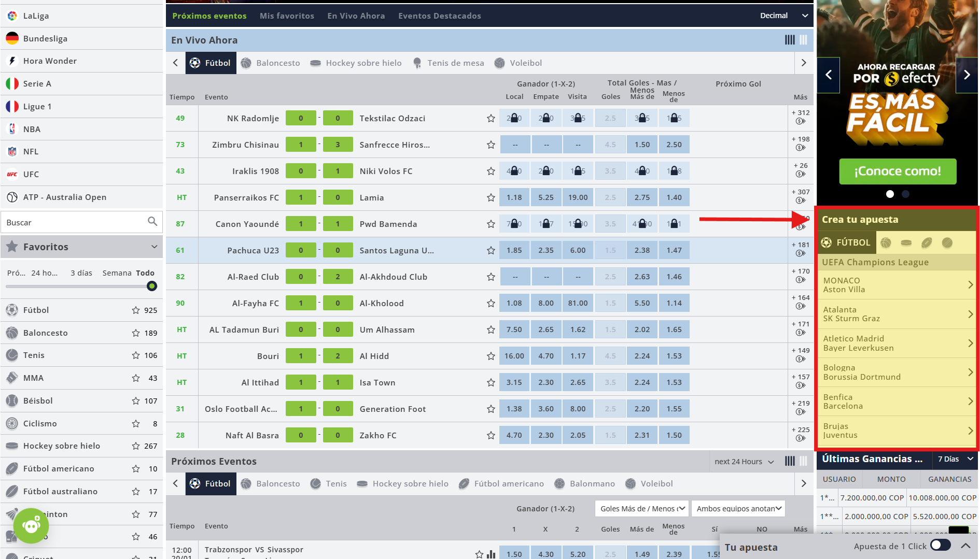Star Fútbol as favorite sport
This screenshot has height=559, width=980.
pyautogui.click(x=136, y=310)
